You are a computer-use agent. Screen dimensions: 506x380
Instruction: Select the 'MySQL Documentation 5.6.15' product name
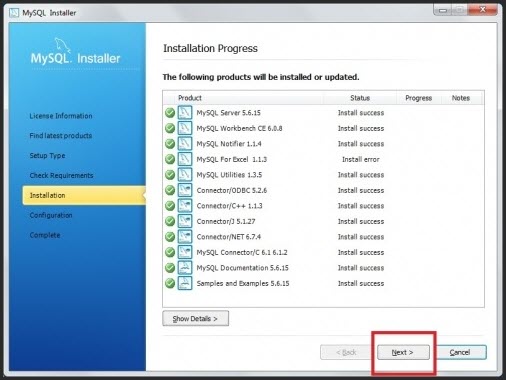tap(242, 268)
